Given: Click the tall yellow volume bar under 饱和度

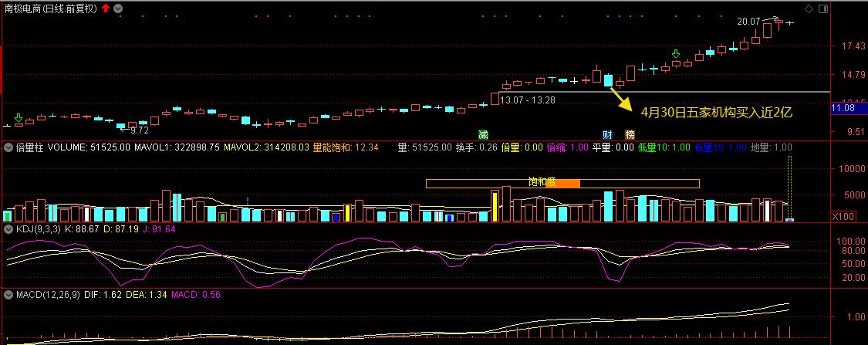Looking at the screenshot, I should click(495, 207).
